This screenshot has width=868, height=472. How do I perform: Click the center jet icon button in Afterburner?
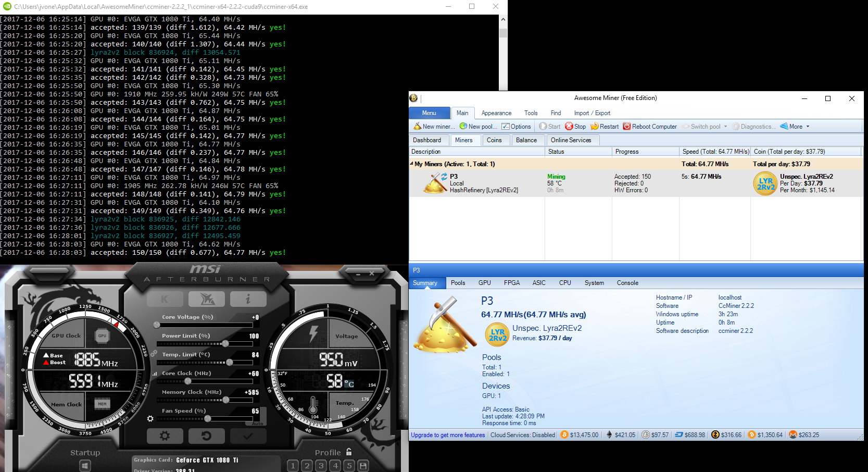(207, 299)
